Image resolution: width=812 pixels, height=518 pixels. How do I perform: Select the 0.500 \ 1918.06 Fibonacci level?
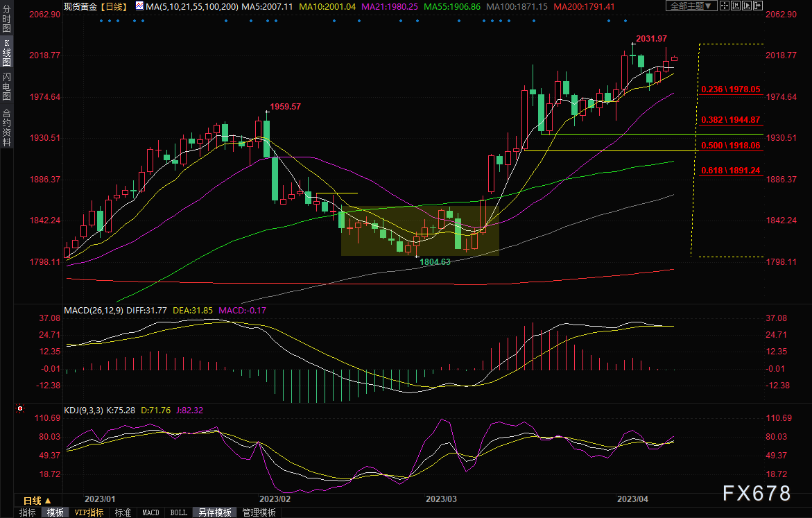731,146
